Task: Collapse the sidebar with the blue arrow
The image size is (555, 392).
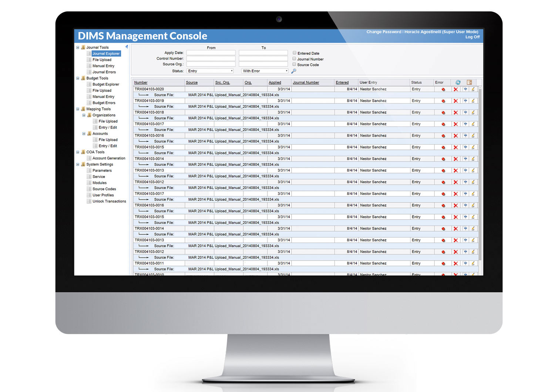Action: click(x=127, y=47)
